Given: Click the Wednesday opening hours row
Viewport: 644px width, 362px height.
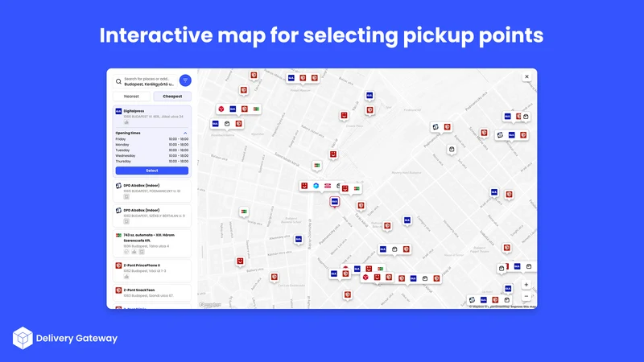Looking at the screenshot, I should 152,155.
